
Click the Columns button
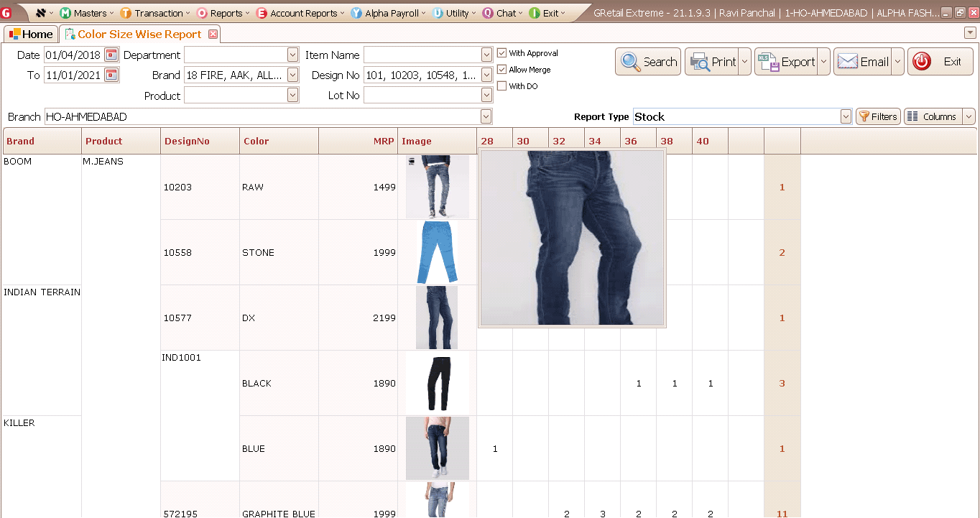933,116
